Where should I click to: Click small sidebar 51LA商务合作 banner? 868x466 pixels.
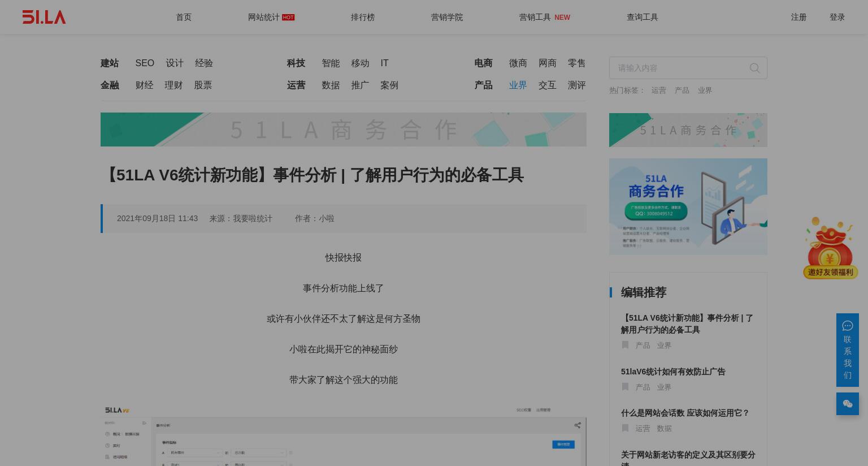point(688,130)
